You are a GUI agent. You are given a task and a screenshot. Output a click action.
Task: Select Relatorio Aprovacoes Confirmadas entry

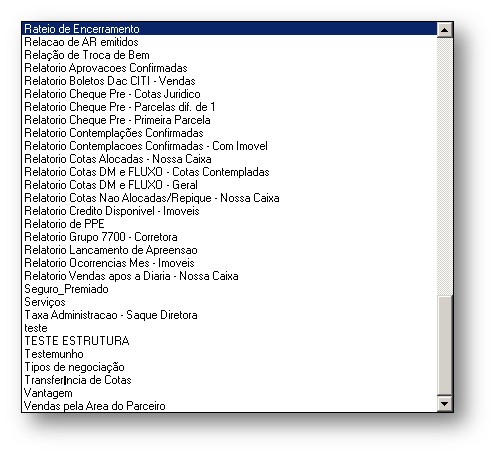pos(229,68)
